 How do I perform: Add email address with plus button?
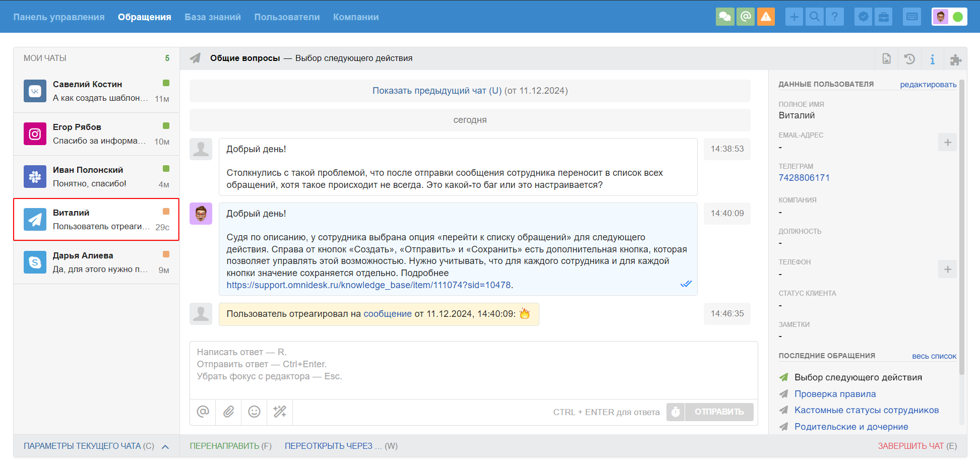pyautogui.click(x=947, y=143)
